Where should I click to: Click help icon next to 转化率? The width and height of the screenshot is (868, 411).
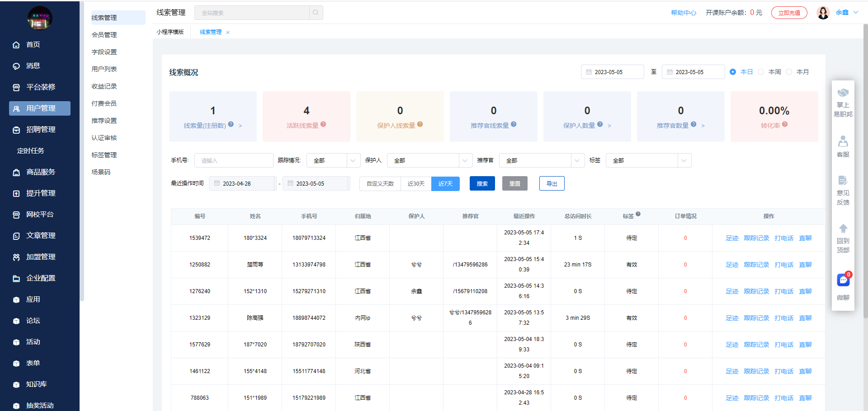click(x=785, y=124)
